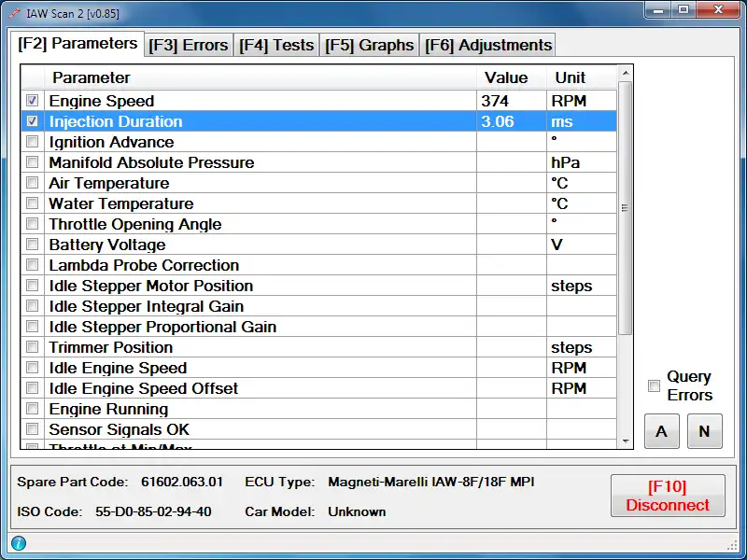The height and width of the screenshot is (560, 747).
Task: Switch to the [F5] Graphs tab
Action: tap(369, 45)
